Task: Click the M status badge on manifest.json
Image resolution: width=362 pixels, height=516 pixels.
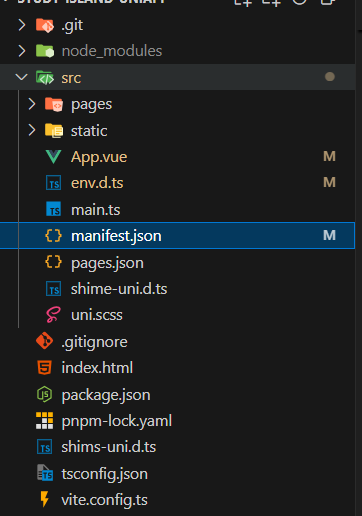Action: pyautogui.click(x=329, y=235)
